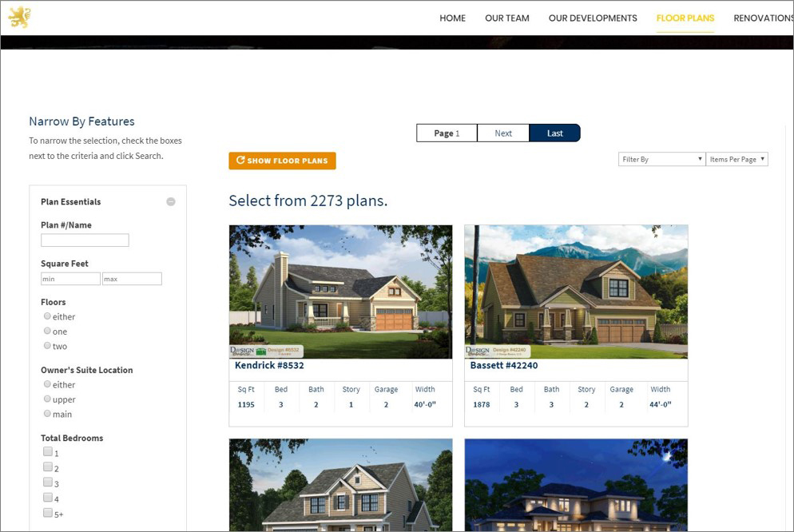Click the Plan Essentials section title
Screen dimensions: 794x532
click(71, 201)
